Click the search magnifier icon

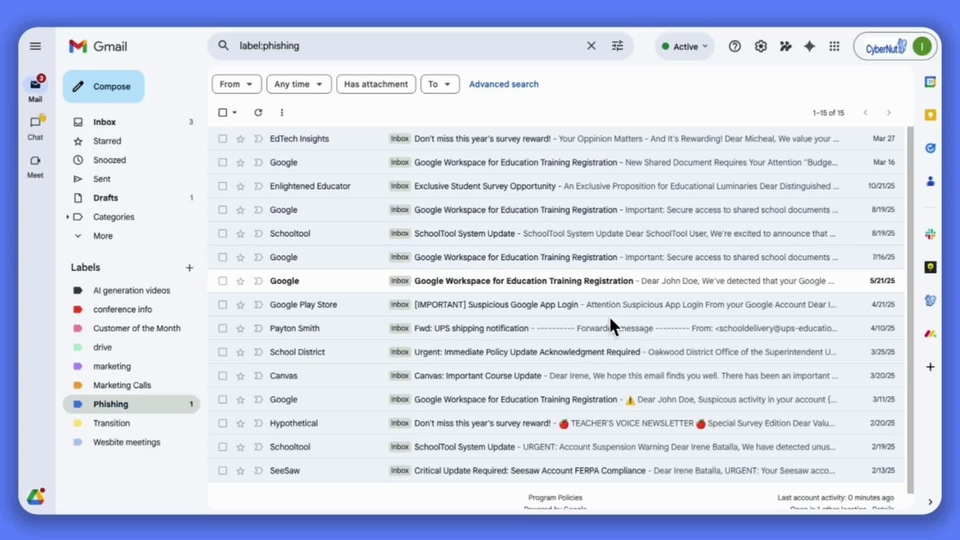(x=223, y=46)
